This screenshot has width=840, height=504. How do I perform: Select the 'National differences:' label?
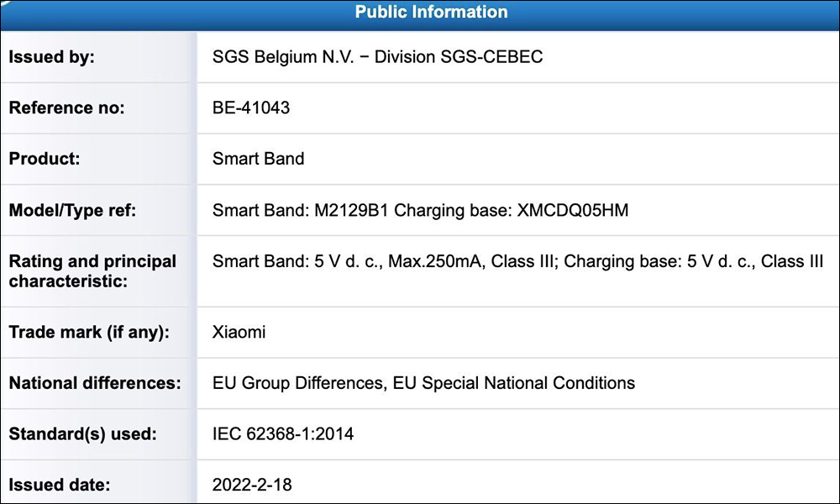[95, 383]
